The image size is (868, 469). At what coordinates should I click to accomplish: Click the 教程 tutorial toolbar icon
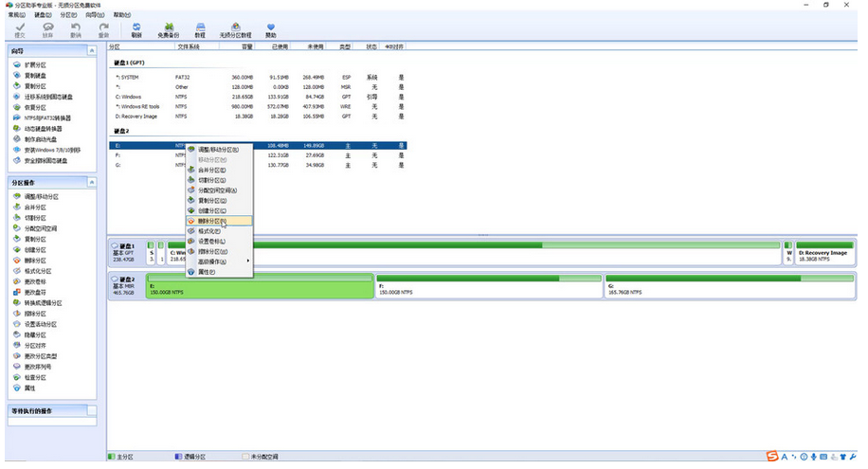pyautogui.click(x=200, y=30)
